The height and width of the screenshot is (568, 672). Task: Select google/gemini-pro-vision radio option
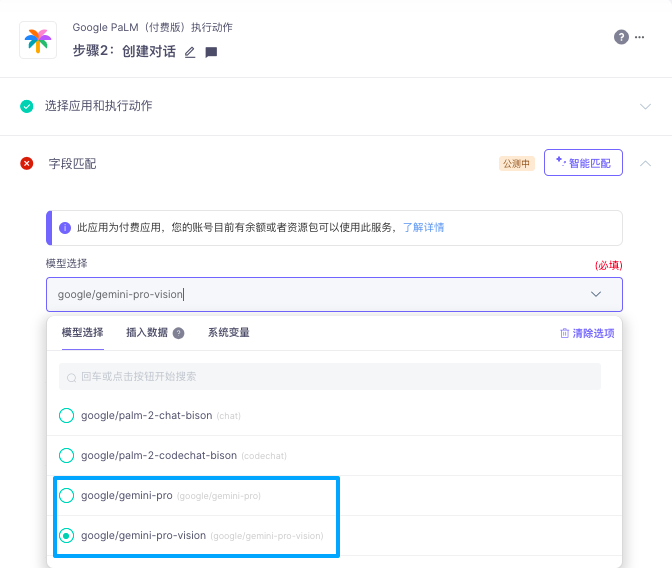pos(66,535)
